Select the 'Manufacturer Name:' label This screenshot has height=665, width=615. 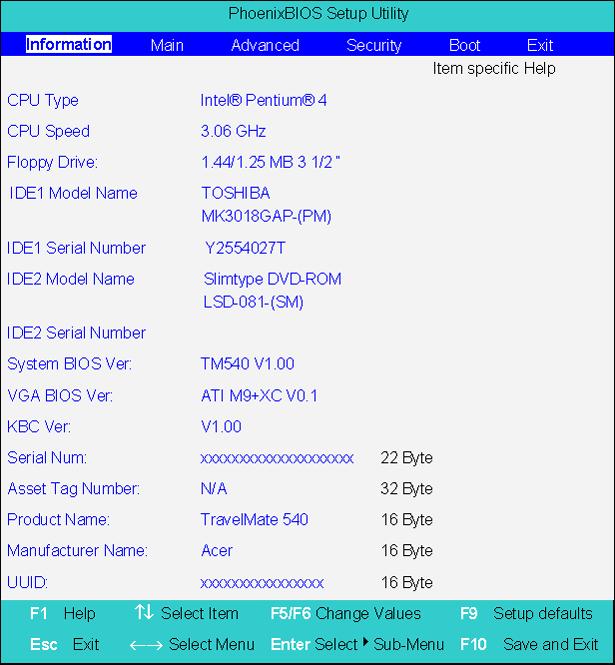coord(78,550)
